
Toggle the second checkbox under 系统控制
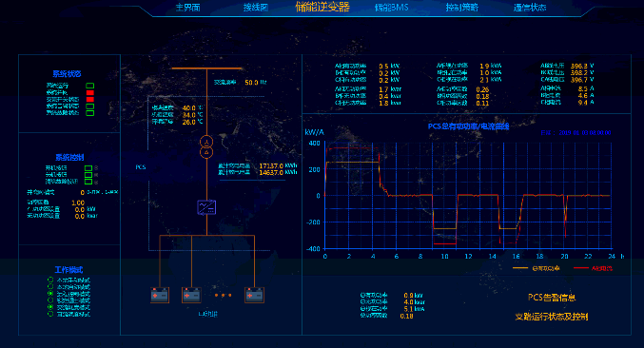point(88,175)
